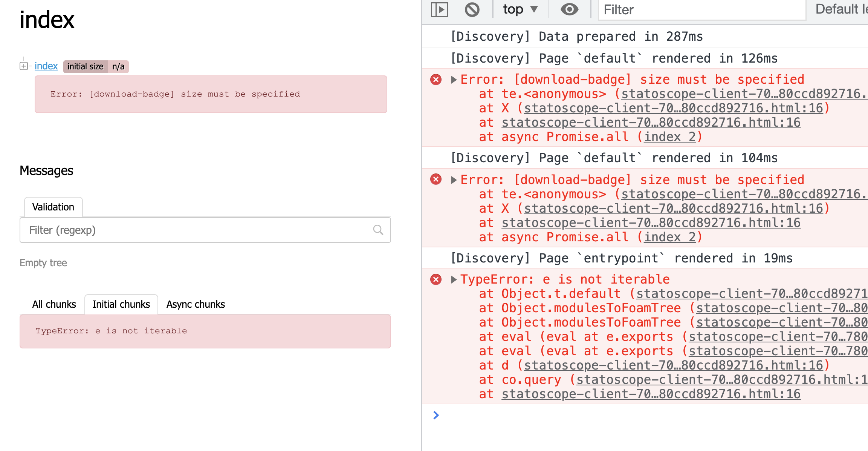Click the red error icon beside first download-badge error
The width and height of the screenshot is (868, 451).
[x=436, y=80]
